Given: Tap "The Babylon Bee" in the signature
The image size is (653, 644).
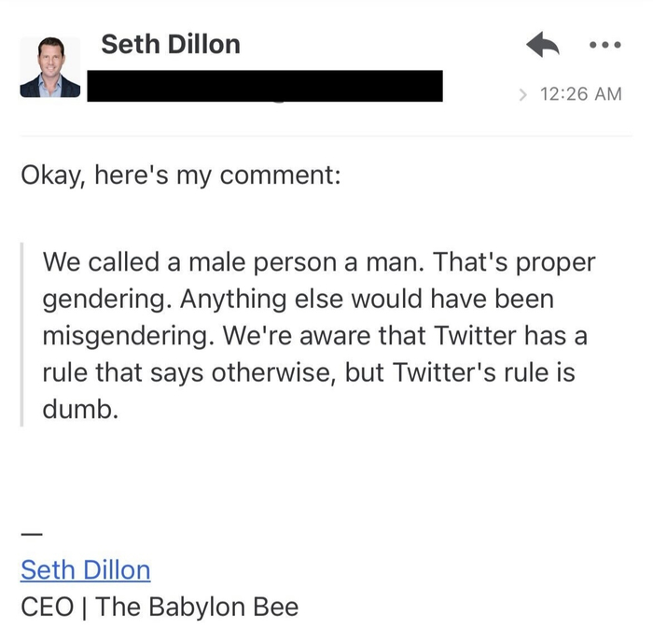Looking at the screenshot, I should tap(197, 608).
